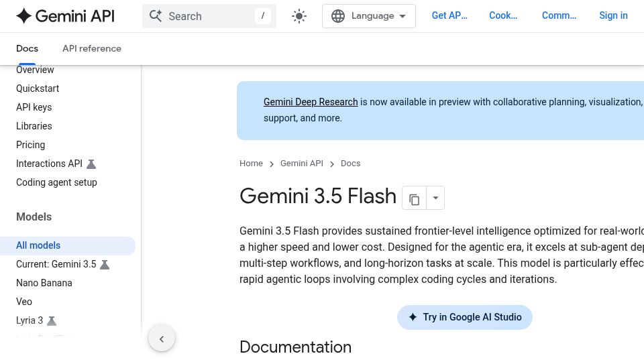Open Veo in the sidebar
The width and height of the screenshot is (644, 362).
coord(24,302)
